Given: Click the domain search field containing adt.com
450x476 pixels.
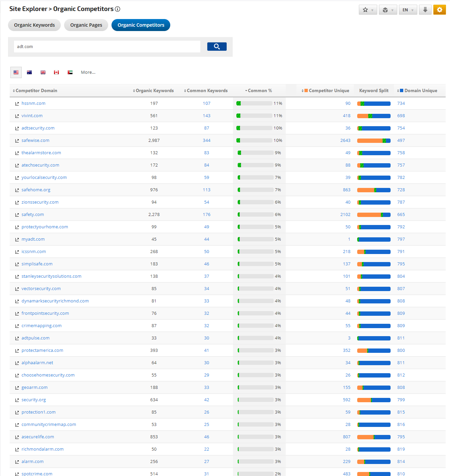Looking at the screenshot, I should point(107,47).
